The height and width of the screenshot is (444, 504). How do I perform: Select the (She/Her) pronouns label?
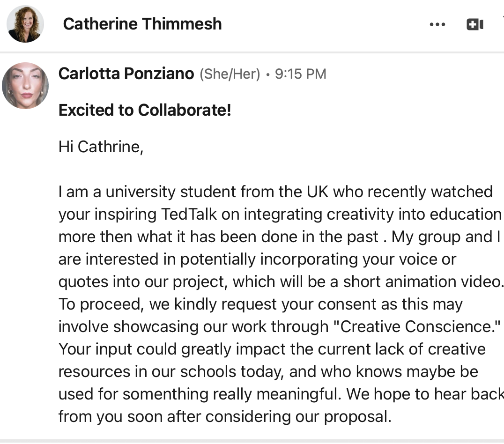230,74
